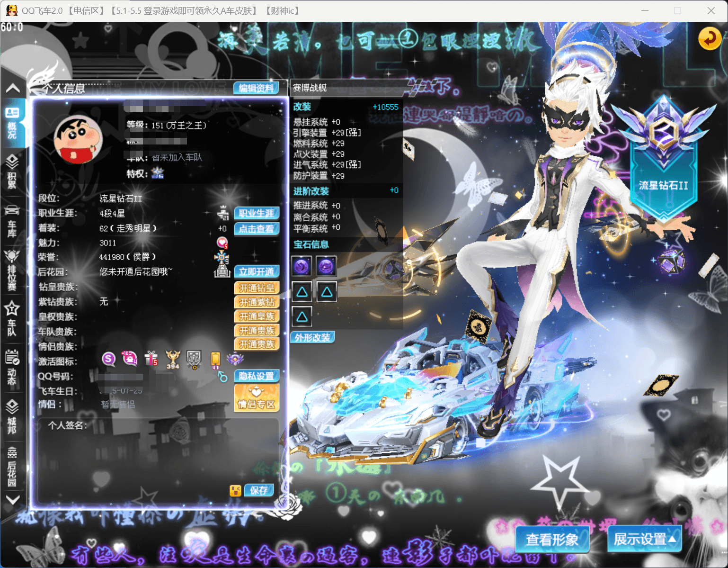This screenshot has height=568, width=728.
Task: Click the yellow phone activated icon
Action: tap(215, 360)
